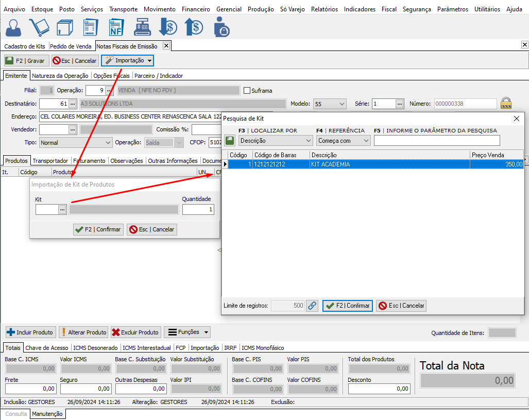Click the link icon beside Limite de registros
Screen dimensions: 529x420
pyautogui.click(x=312, y=306)
